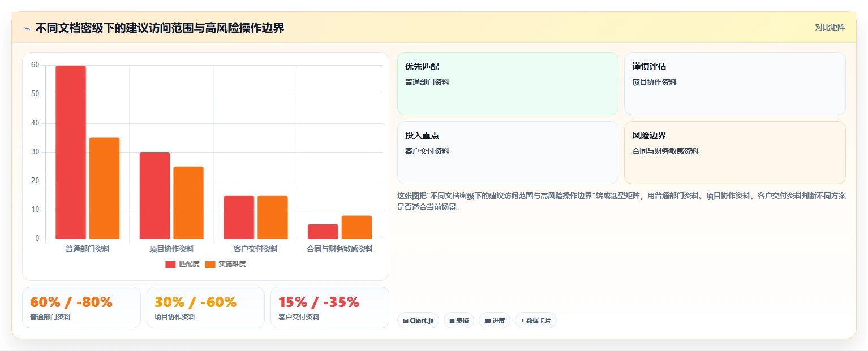Click 客户交付资料 text in 投入重点 card
Viewport: 868px width, 351px height.
tap(427, 151)
